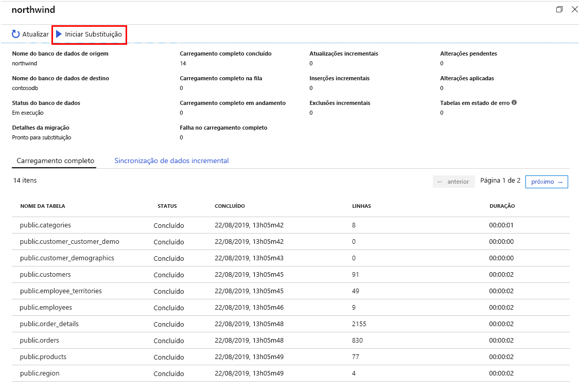Select public.customer_customer_demo row
580x392 pixels.
pos(291,241)
